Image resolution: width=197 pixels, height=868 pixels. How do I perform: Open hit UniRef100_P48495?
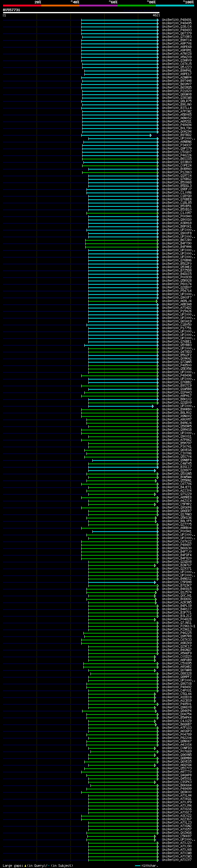click(176, 23)
